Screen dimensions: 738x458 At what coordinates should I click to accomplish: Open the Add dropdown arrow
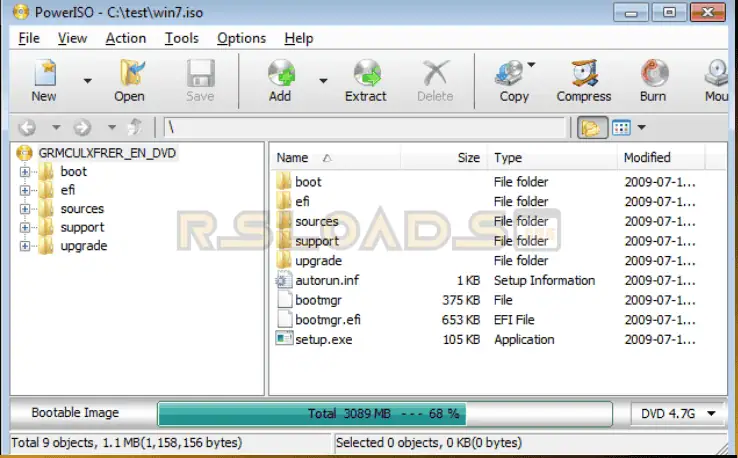(323, 81)
